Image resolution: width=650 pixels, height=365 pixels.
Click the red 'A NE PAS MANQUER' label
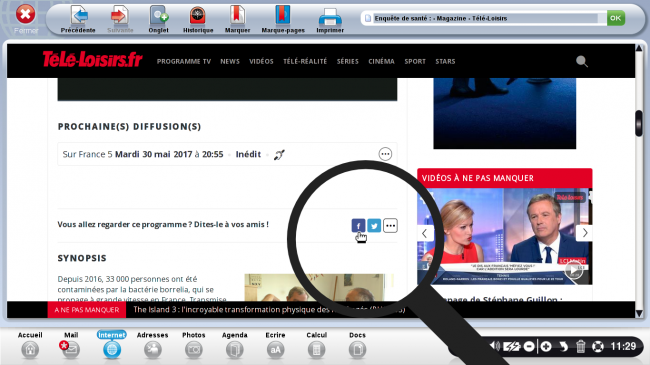click(87, 310)
